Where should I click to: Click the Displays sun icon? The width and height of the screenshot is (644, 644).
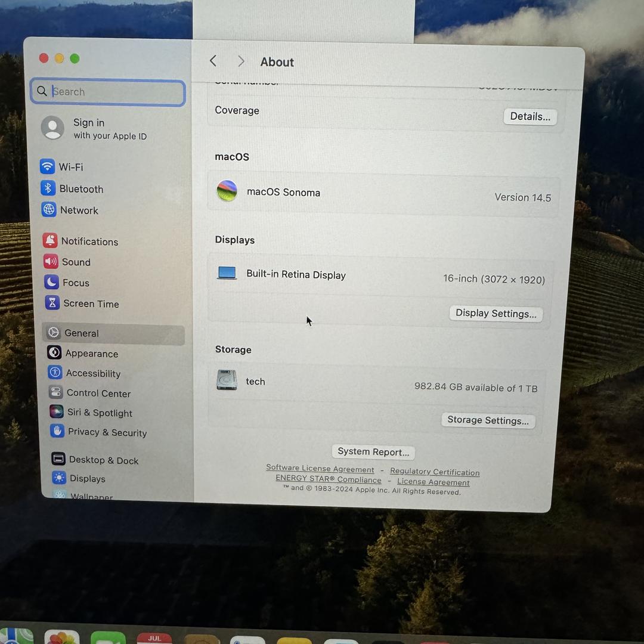[59, 478]
